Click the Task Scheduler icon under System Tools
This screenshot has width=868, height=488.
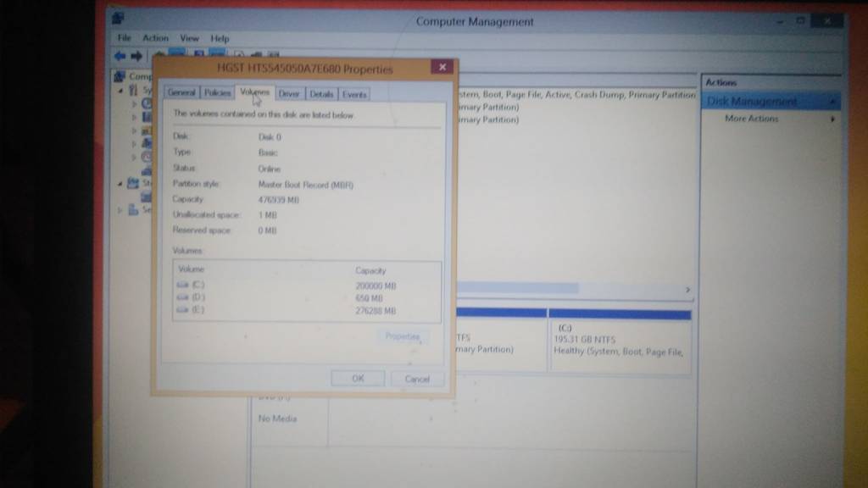pos(147,103)
